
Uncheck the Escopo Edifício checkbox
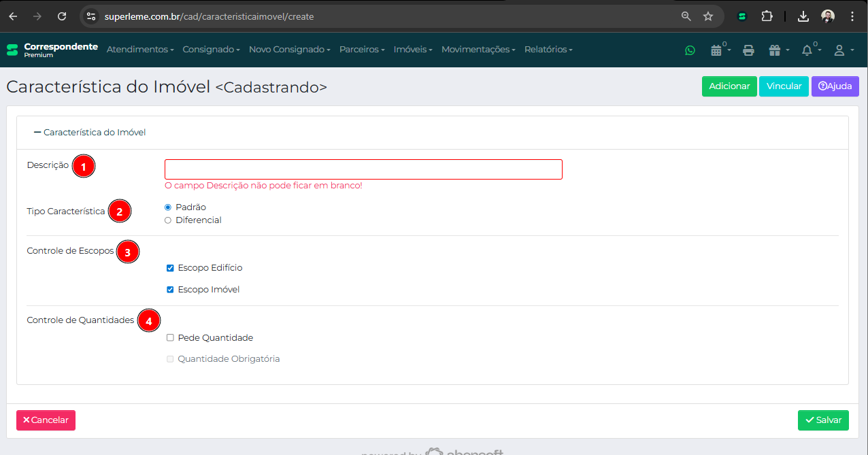click(170, 268)
